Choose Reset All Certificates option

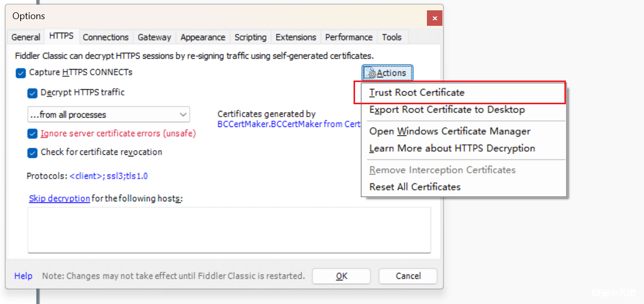pyautogui.click(x=415, y=187)
